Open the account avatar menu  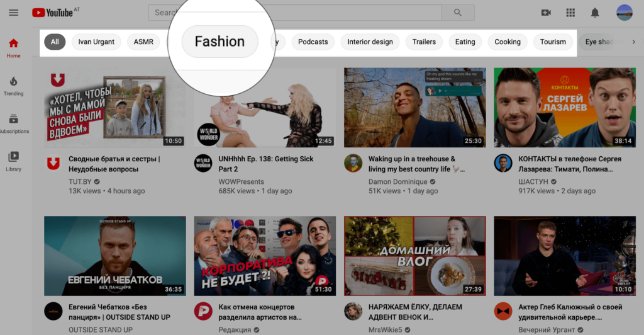click(x=625, y=13)
